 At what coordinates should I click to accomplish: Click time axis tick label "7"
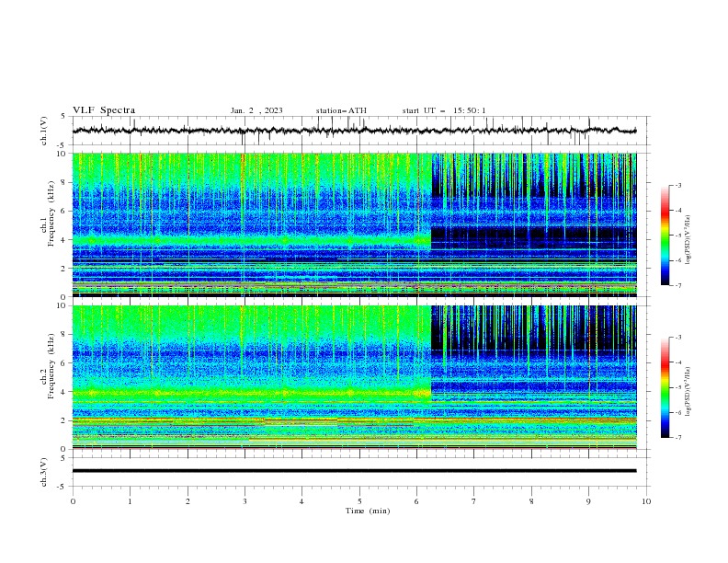tap(474, 501)
